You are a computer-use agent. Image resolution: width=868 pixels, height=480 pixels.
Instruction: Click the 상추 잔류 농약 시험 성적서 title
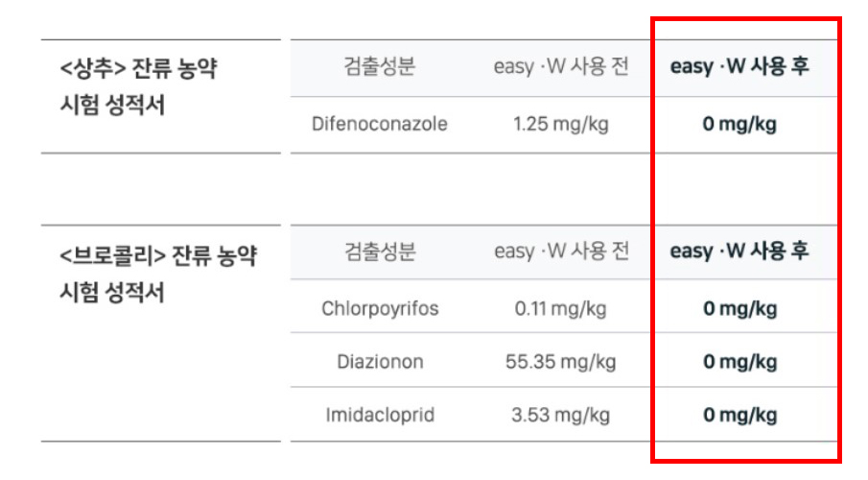tap(138, 86)
